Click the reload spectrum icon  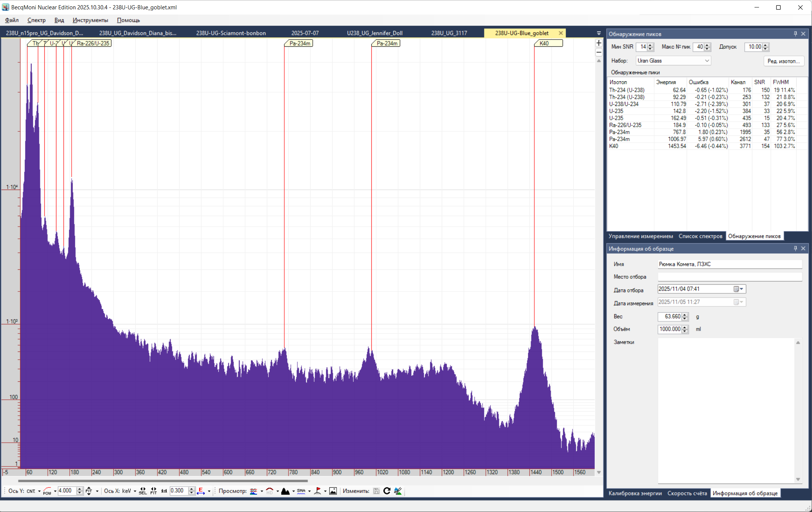387,491
